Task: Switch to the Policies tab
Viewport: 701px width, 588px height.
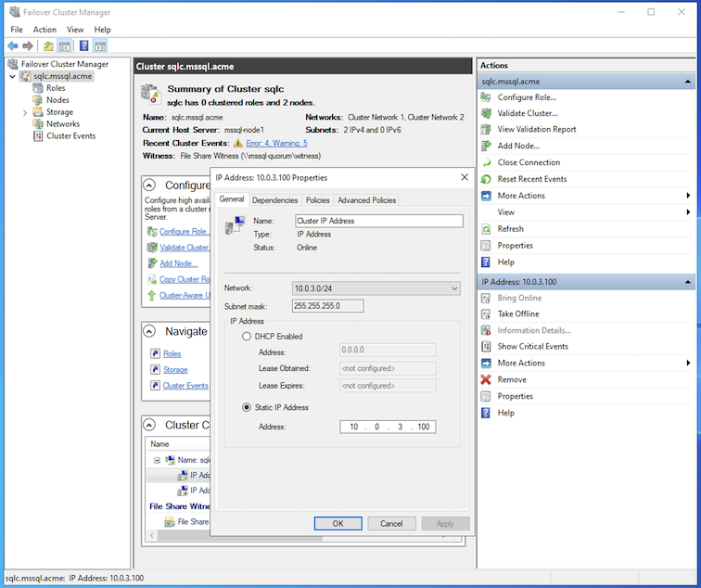Action: (317, 200)
